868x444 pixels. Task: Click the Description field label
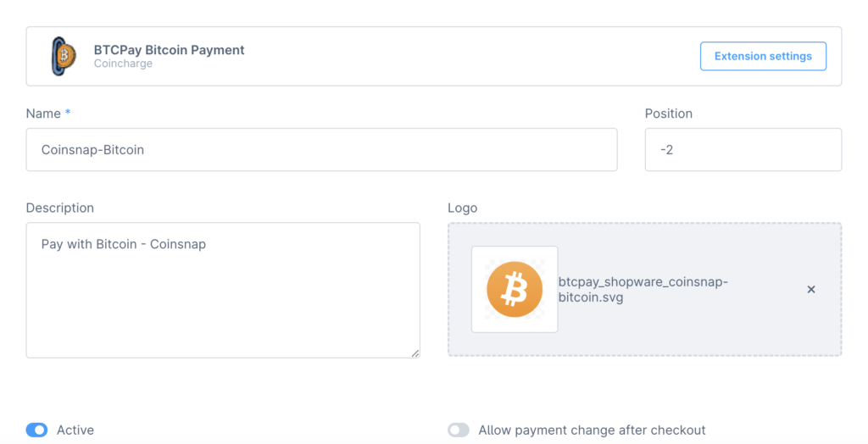tap(60, 208)
